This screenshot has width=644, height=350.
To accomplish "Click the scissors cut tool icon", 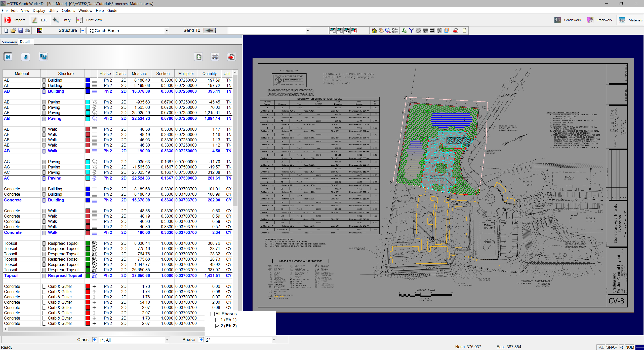I will click(x=439, y=31).
